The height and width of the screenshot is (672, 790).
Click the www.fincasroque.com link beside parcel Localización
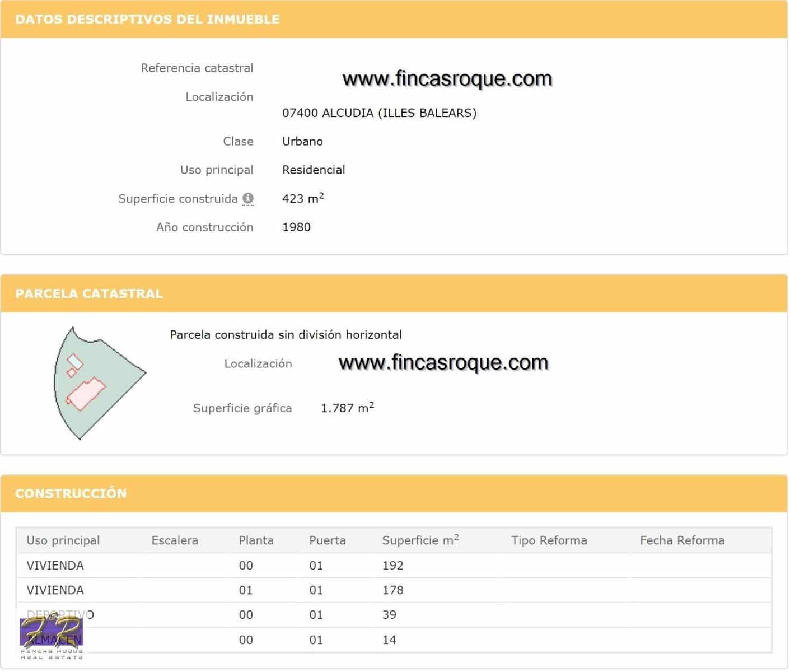click(443, 362)
